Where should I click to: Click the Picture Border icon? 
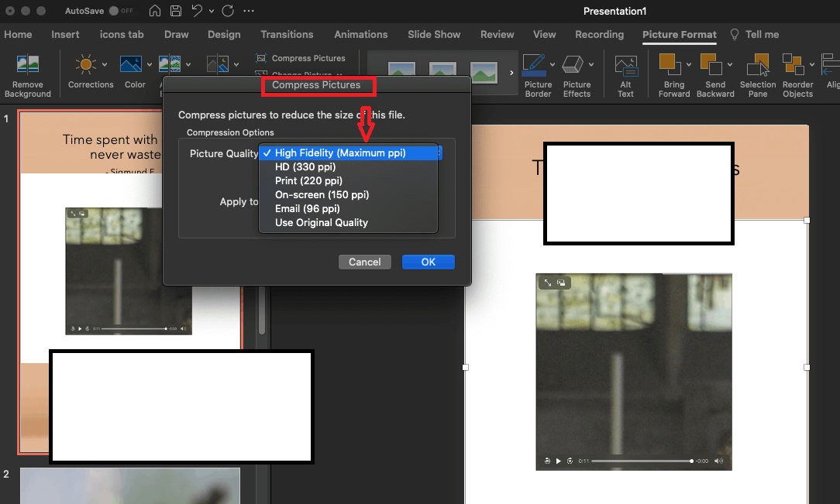(534, 64)
